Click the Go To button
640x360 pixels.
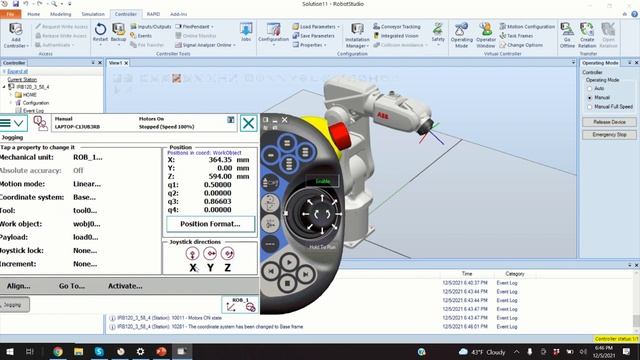(72, 286)
